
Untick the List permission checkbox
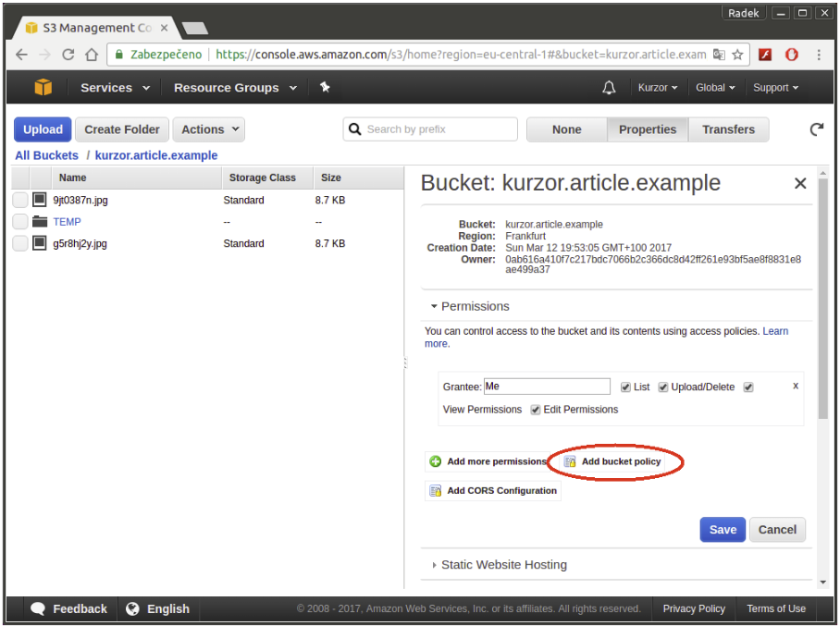pyautogui.click(x=625, y=387)
